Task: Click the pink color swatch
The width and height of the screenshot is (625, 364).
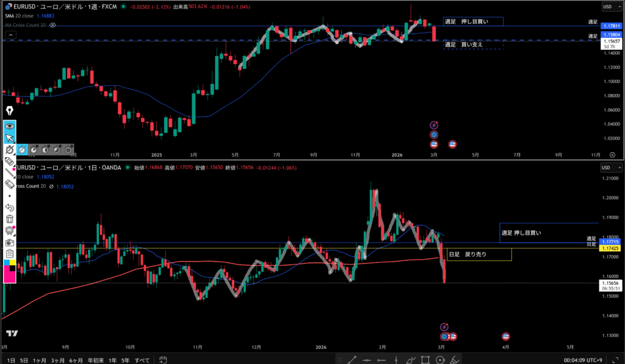Action: [x=10, y=275]
